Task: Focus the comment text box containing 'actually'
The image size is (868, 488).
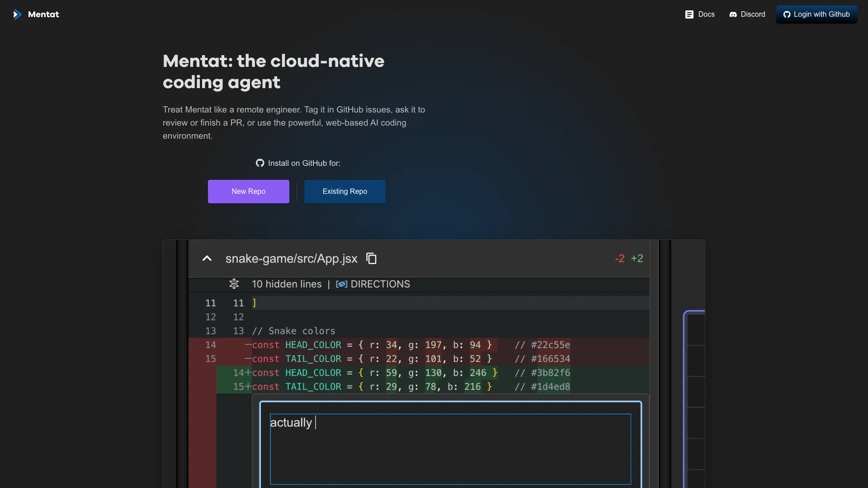Action: tap(450, 449)
